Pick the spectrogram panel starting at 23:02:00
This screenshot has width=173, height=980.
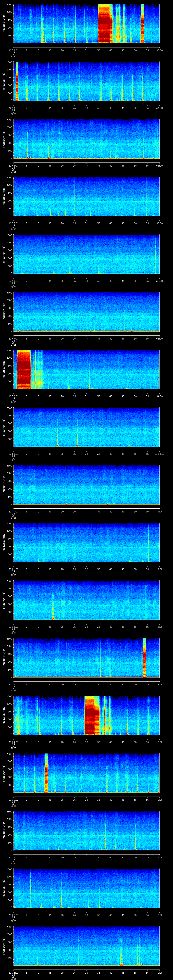click(86, 600)
